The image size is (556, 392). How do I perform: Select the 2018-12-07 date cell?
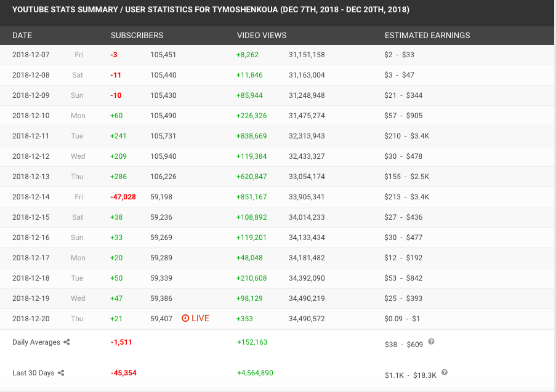pyautogui.click(x=31, y=55)
